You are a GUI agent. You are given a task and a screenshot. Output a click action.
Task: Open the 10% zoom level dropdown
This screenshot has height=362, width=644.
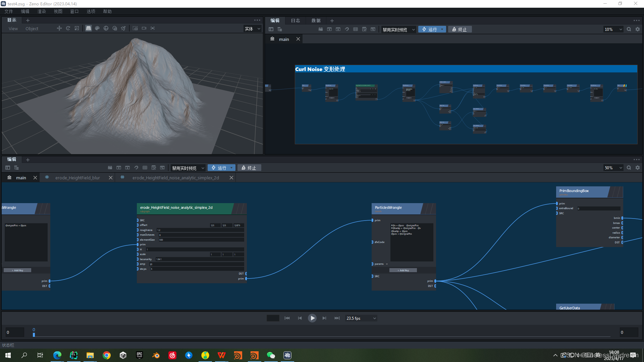tap(613, 29)
